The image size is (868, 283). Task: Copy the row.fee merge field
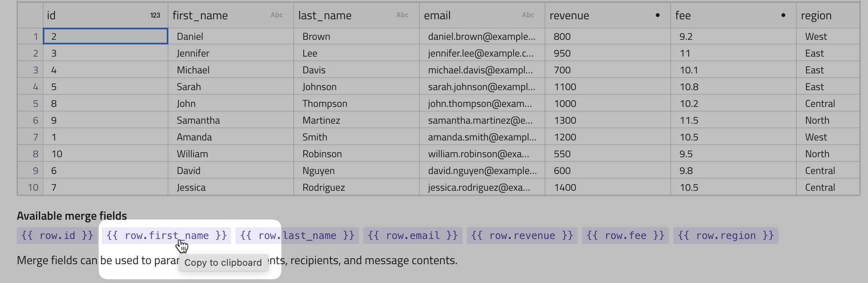[x=625, y=236]
